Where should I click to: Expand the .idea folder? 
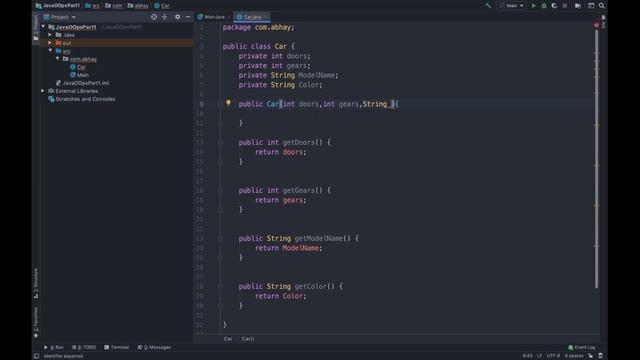click(50, 35)
